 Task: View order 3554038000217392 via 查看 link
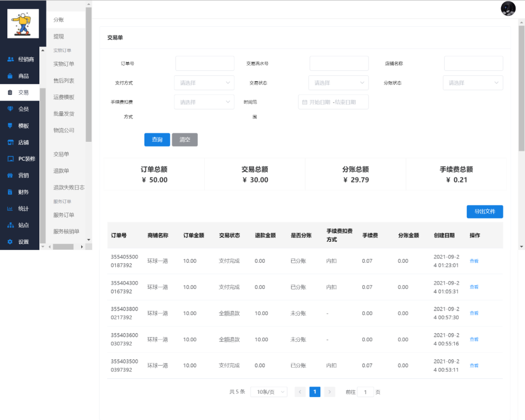(x=474, y=313)
